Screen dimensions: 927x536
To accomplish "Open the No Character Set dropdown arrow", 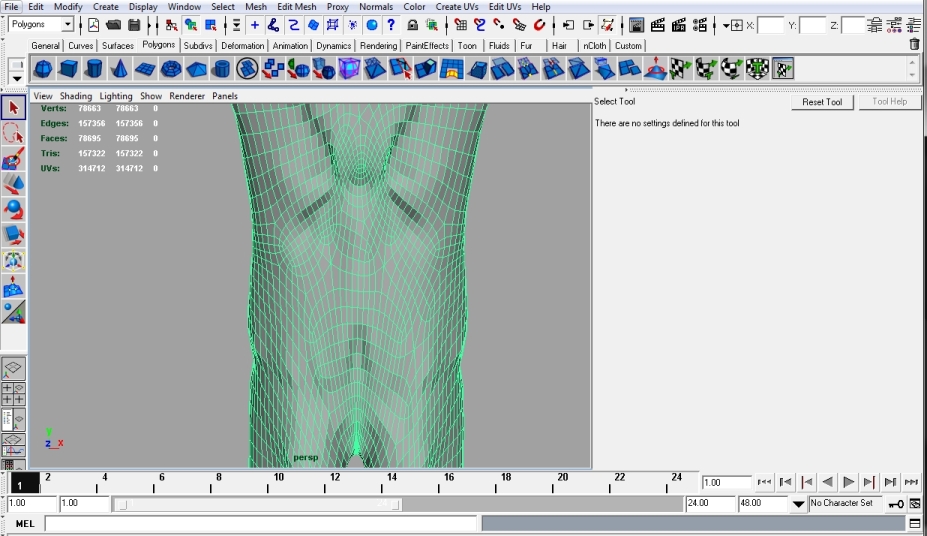I will (798, 503).
